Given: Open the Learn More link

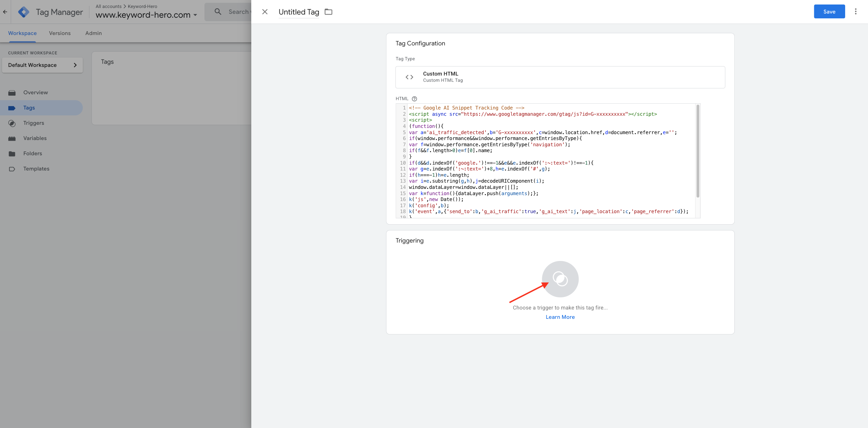Looking at the screenshot, I should [x=560, y=317].
